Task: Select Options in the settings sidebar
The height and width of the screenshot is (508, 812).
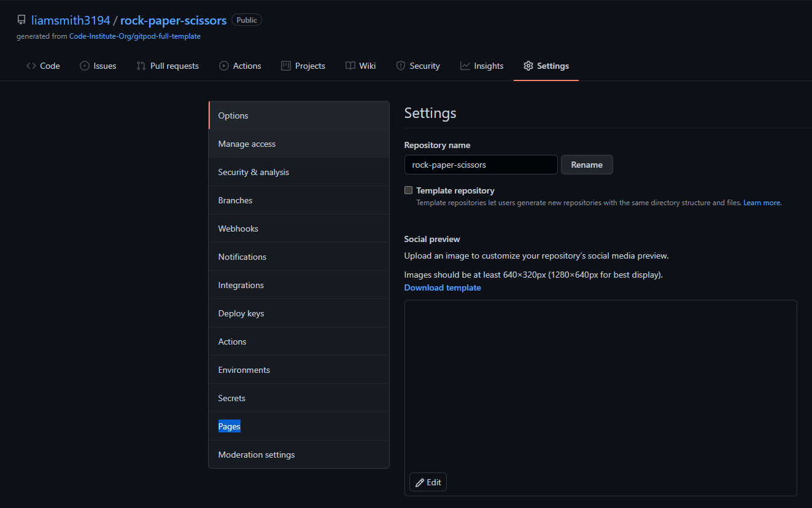Action: tap(299, 115)
